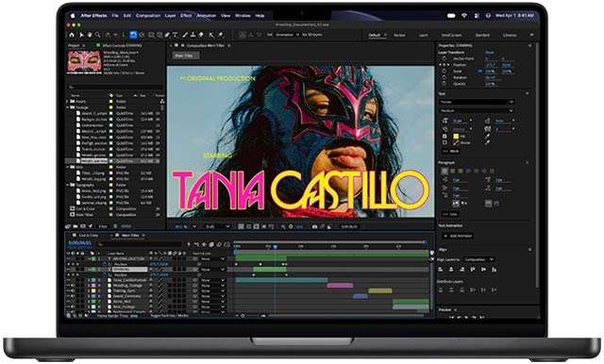This screenshot has width=604, height=364.
Task: Click the Stroke eyedropper in Text properties
Action: [x=487, y=142]
